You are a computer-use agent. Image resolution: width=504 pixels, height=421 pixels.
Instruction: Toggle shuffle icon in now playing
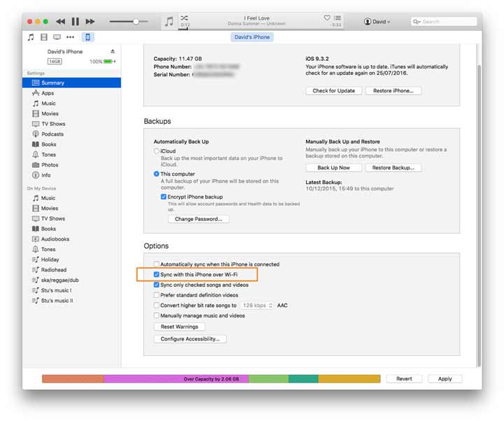tap(184, 18)
